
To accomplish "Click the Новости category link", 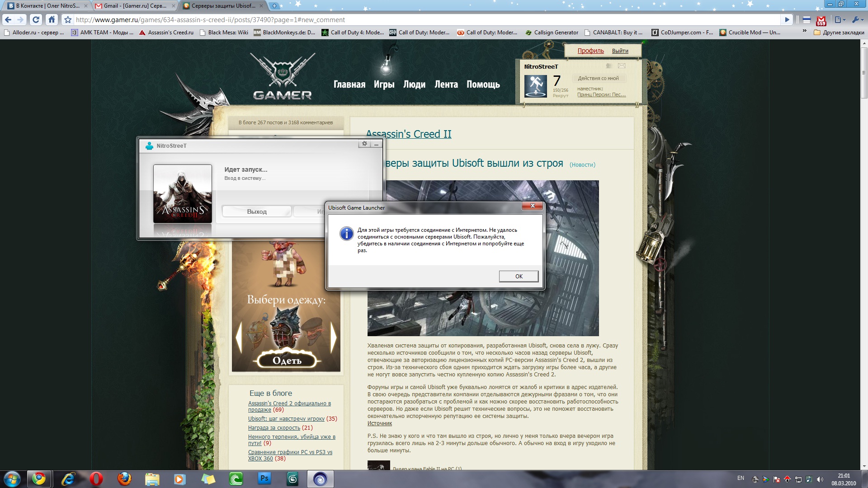I will point(582,165).
